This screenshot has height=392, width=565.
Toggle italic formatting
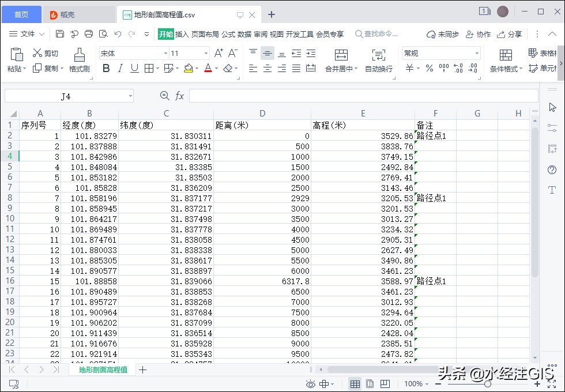(120, 69)
